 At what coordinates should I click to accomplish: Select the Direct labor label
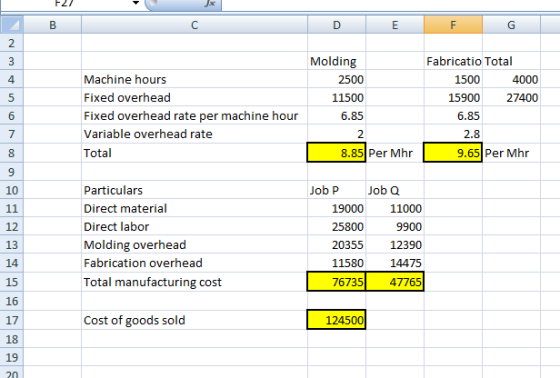(194, 227)
